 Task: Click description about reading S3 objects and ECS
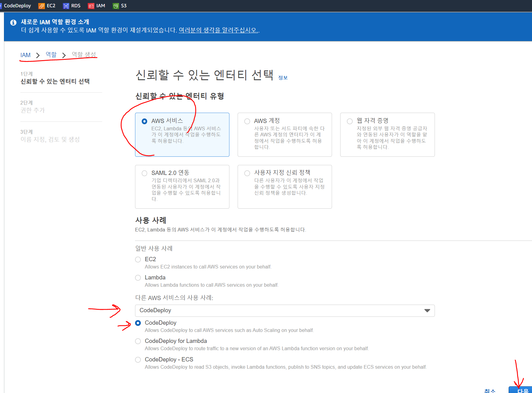click(286, 367)
